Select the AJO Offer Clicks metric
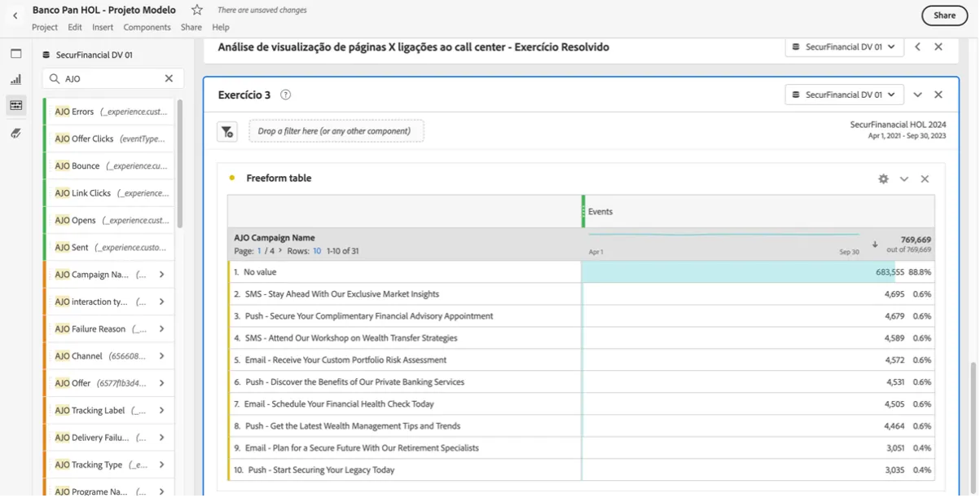This screenshot has width=980, height=498. 108,139
